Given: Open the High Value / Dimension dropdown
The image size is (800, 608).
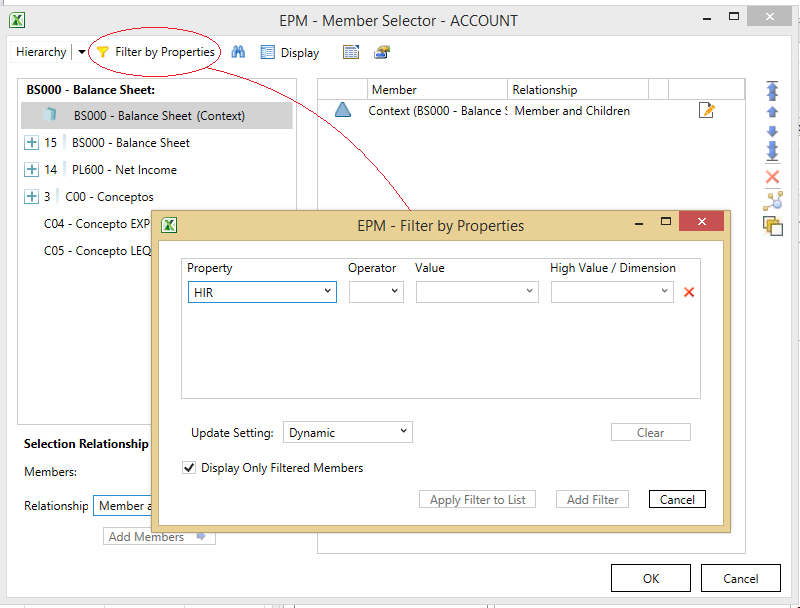Looking at the screenshot, I should click(x=612, y=292).
